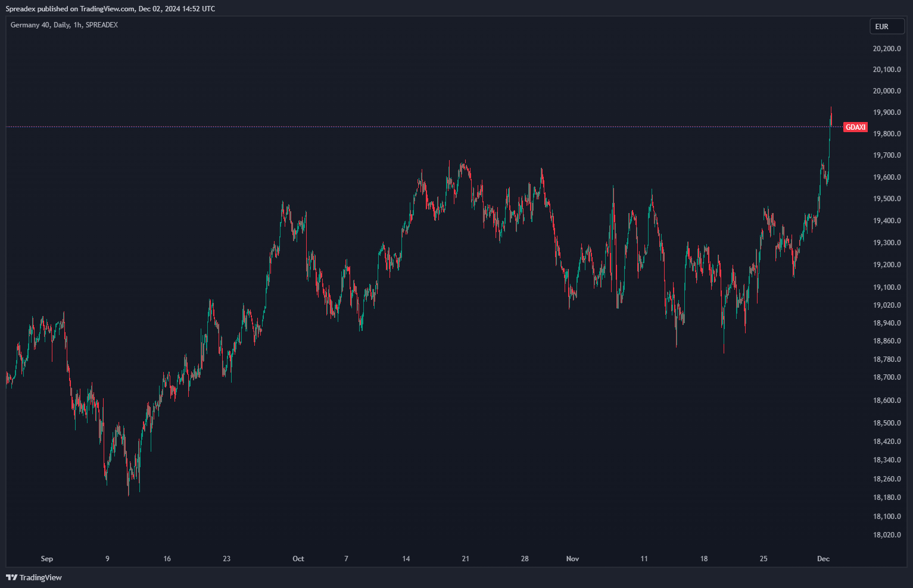
Task: Select the 19,900.0 price axis label
Action: coord(887,112)
